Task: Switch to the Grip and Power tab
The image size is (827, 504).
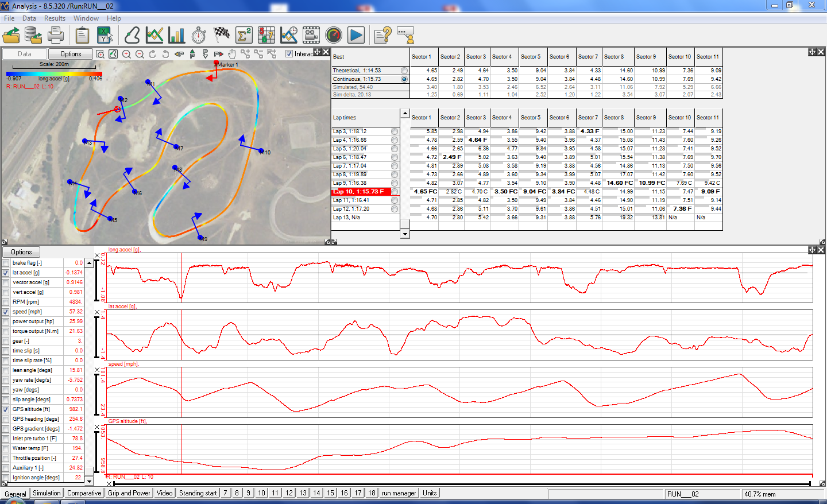Action: [129, 493]
